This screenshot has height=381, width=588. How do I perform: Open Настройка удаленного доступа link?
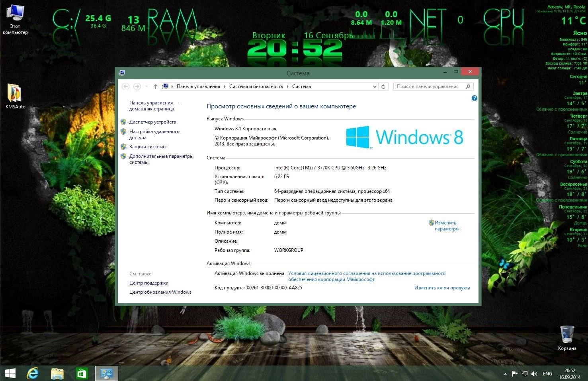pyautogui.click(x=154, y=134)
